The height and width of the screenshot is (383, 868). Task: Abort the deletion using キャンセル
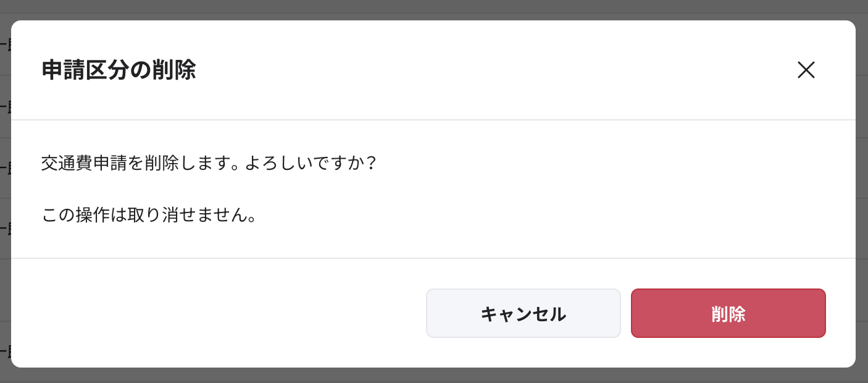(x=523, y=314)
